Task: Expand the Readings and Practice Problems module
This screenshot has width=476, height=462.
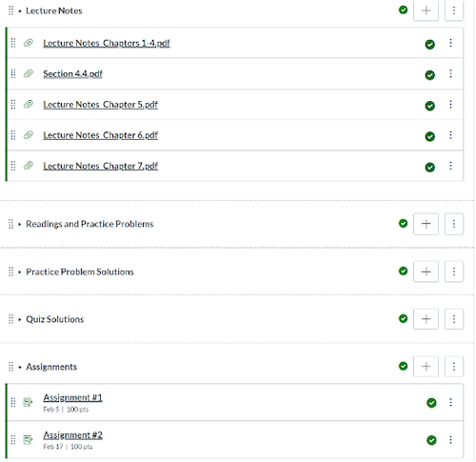Action: [x=20, y=224]
